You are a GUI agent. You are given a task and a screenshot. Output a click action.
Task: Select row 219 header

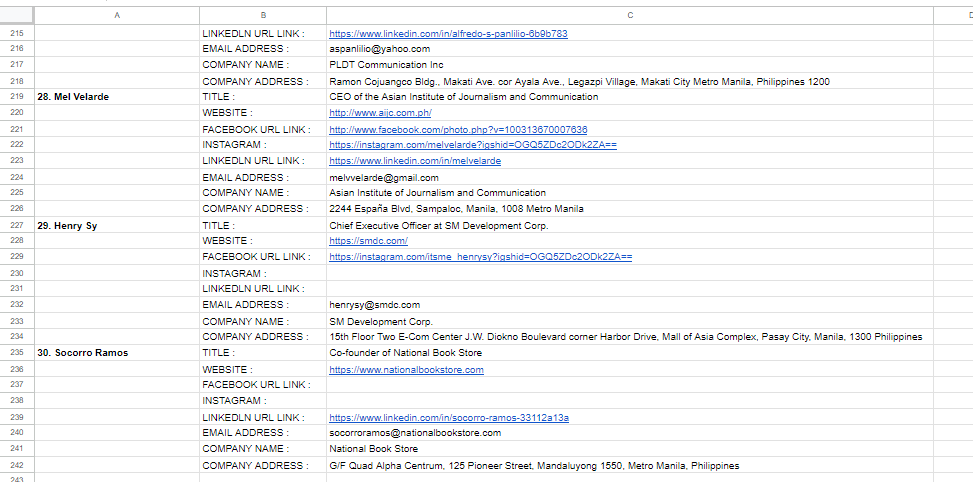[17, 97]
